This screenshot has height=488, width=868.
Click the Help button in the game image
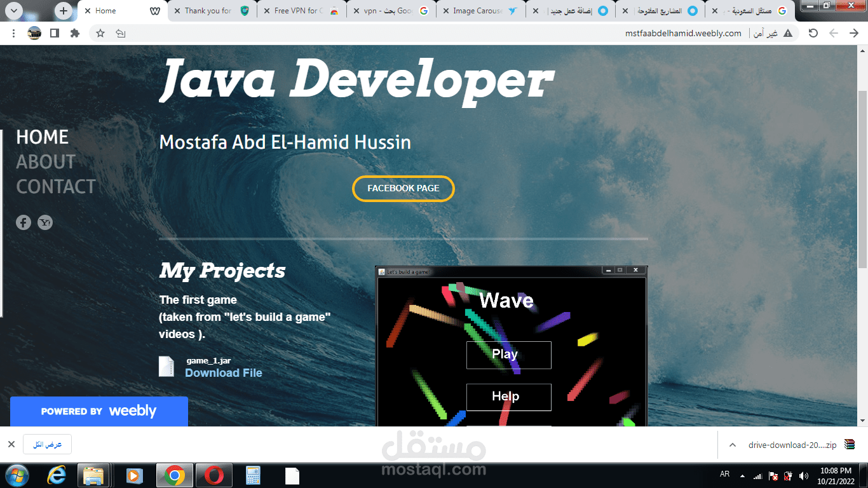(x=508, y=397)
